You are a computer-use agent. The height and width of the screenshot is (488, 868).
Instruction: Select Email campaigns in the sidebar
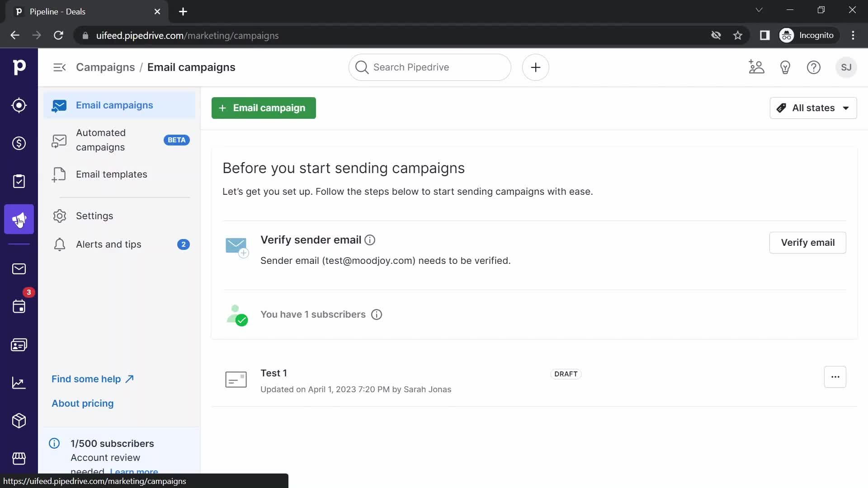(119, 105)
